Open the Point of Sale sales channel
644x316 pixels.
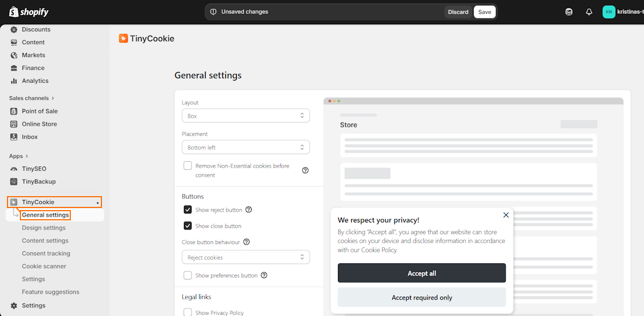pos(40,111)
